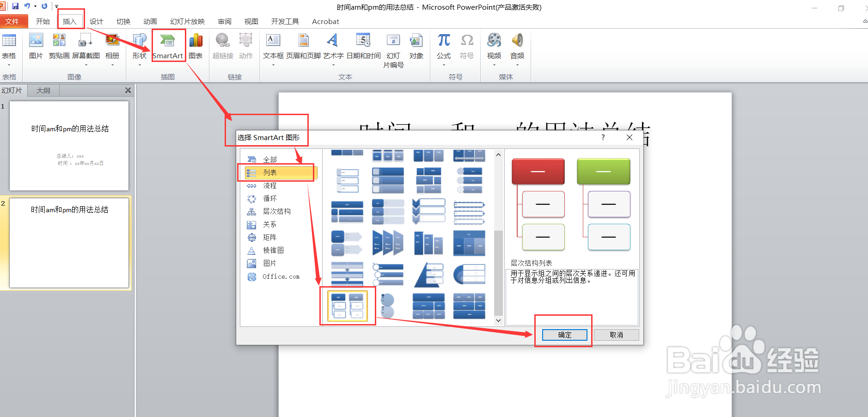The image size is (868, 417).
Task: Expand the Screenshot dropdown arrow
Action: point(86,65)
